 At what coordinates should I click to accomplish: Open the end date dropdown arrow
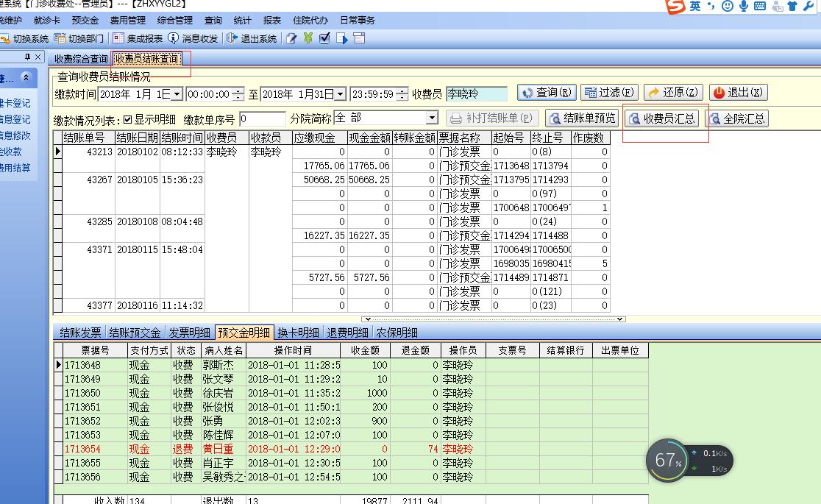point(341,94)
